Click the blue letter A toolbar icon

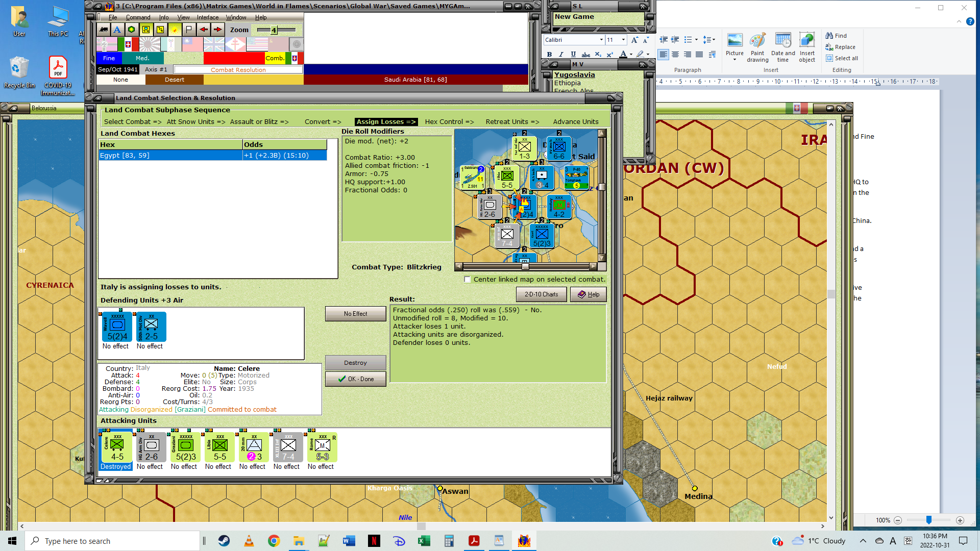pyautogui.click(x=117, y=30)
